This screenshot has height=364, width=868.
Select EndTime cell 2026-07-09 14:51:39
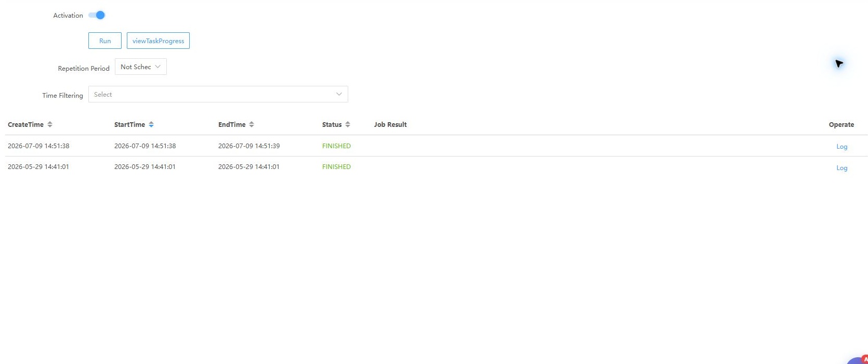(249, 146)
